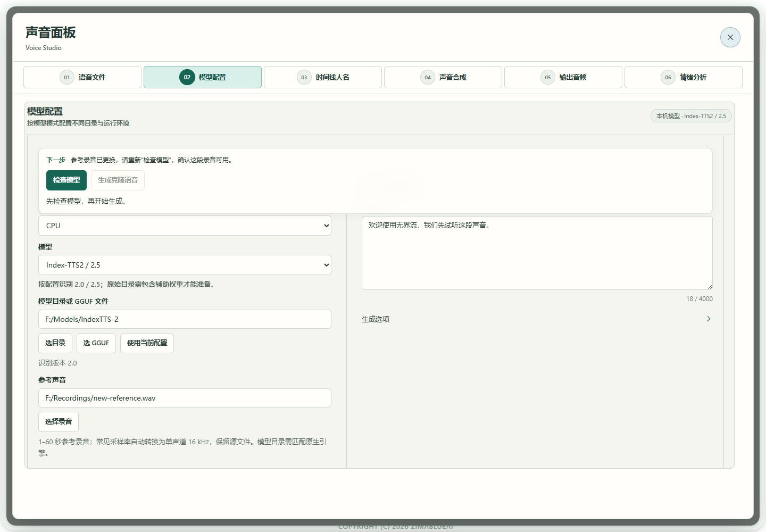The height and width of the screenshot is (532, 766).
Task: Close the 声音面板 dialog
Action: point(730,37)
